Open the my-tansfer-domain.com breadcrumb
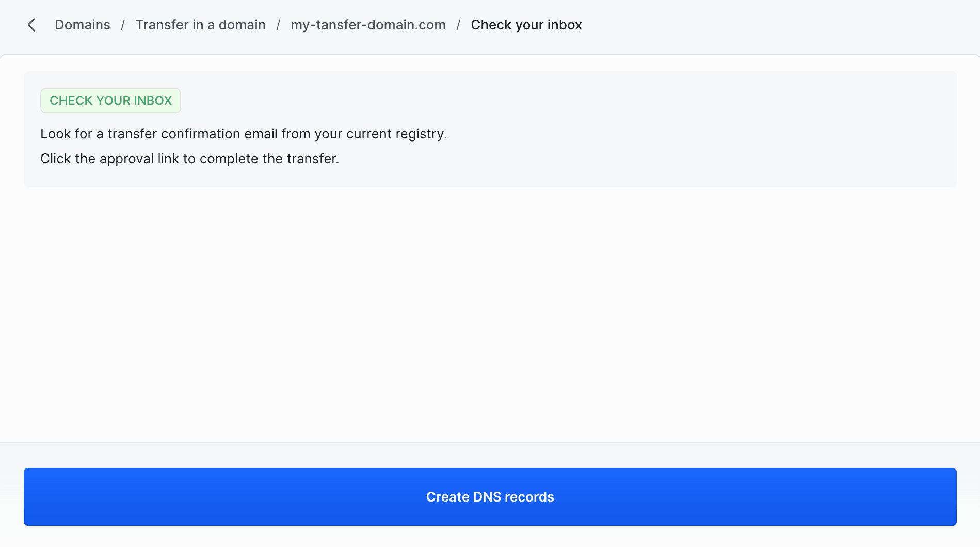980x547 pixels. coord(368,25)
